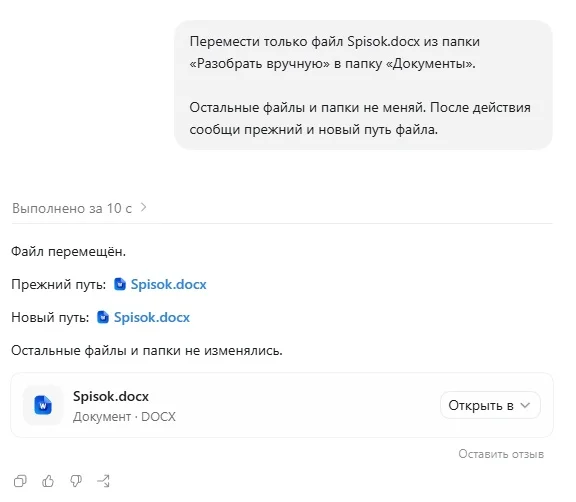Open the Spisok.docx link after Новый путь
Image resolution: width=576 pixels, height=502 pixels.
pyautogui.click(x=152, y=317)
